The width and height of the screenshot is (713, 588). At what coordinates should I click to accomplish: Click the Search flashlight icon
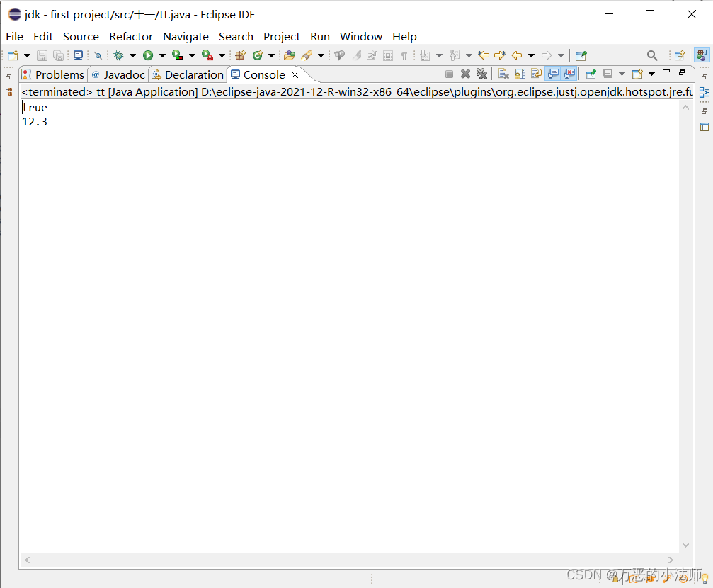pyautogui.click(x=307, y=55)
